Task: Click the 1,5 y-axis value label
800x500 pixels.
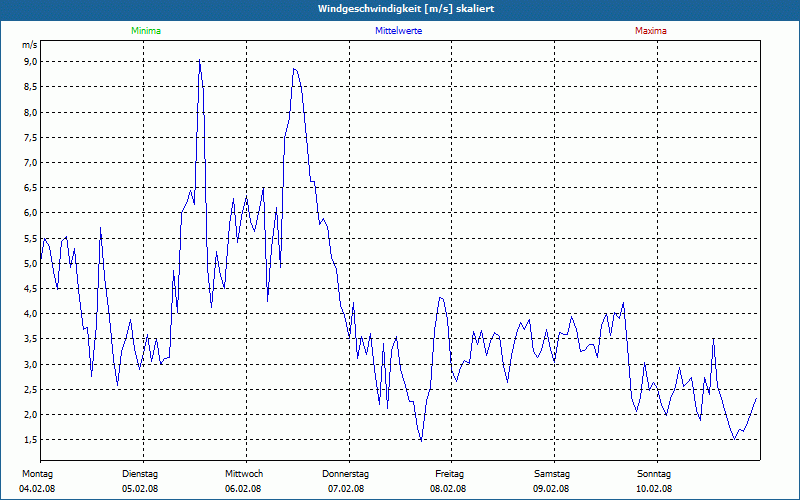Action: (x=31, y=440)
